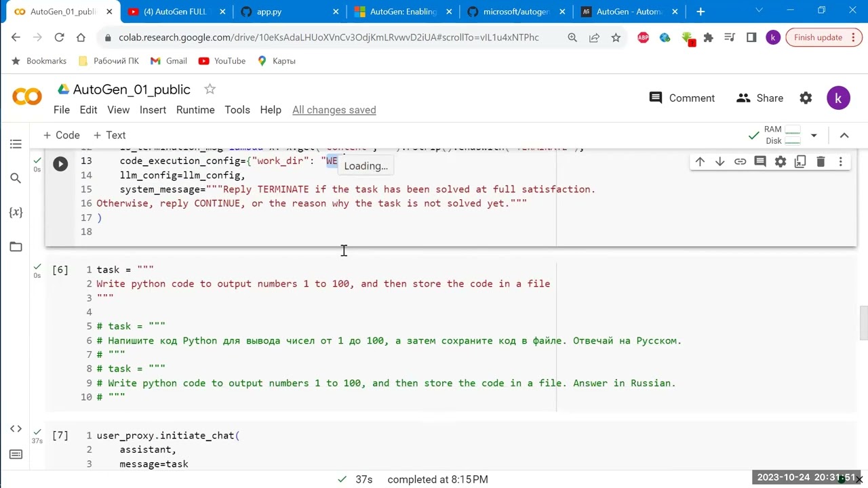Expand the RAM and Disk resources dropdown
This screenshot has width=868, height=488.
(x=814, y=136)
